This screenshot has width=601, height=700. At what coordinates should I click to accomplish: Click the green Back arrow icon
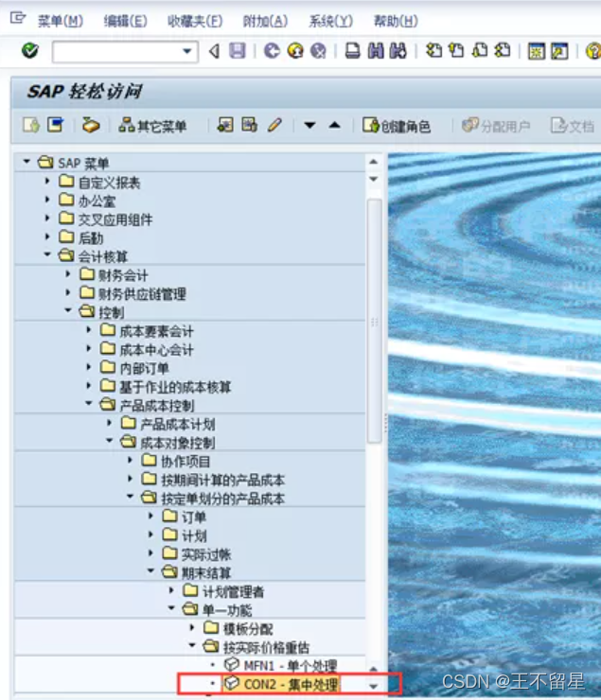(x=272, y=51)
